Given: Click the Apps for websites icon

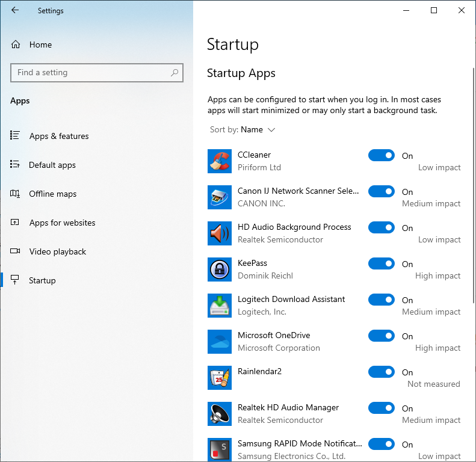Looking at the screenshot, I should [x=15, y=222].
